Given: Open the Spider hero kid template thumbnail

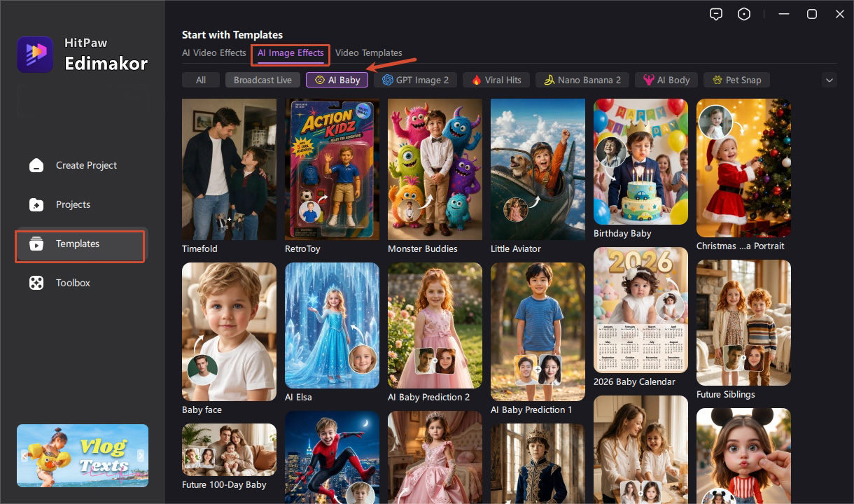Looking at the screenshot, I should point(332,457).
